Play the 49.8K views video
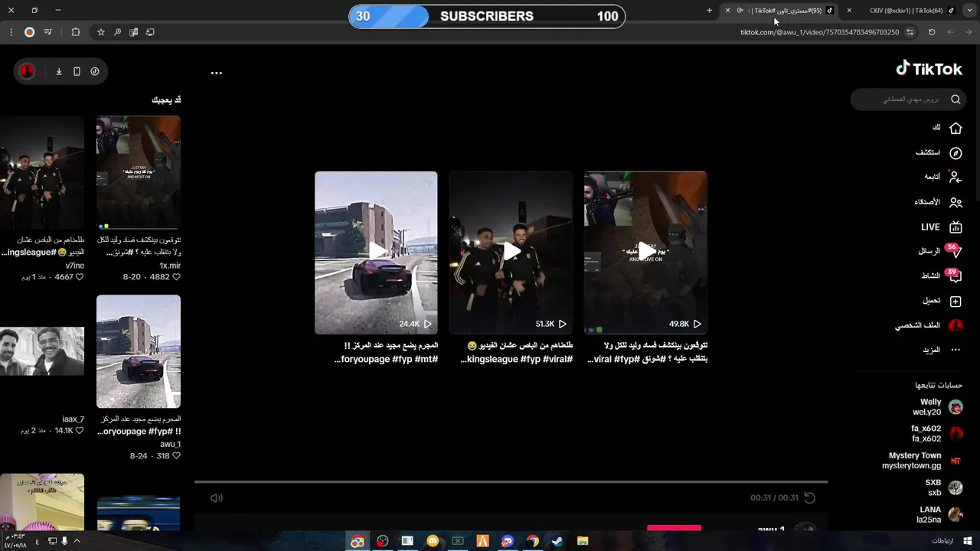The width and height of the screenshot is (980, 551). [x=645, y=253]
